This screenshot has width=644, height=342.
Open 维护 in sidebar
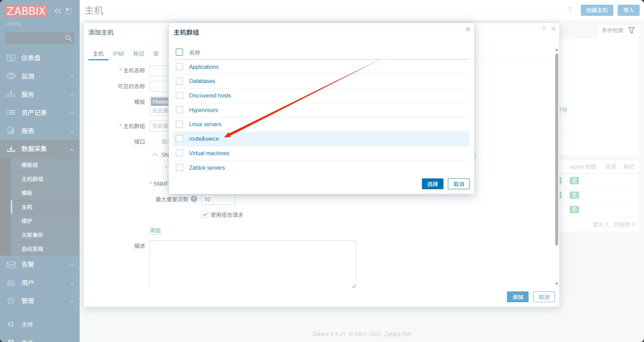pos(27,221)
